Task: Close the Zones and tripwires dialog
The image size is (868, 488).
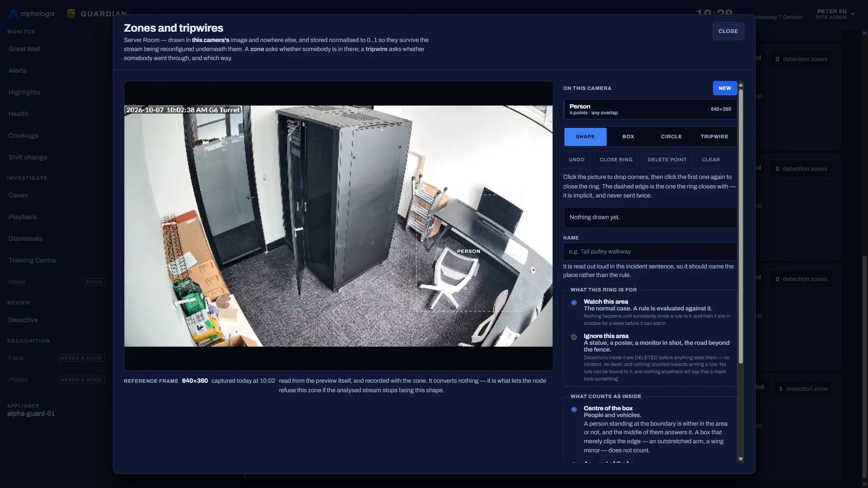Action: pos(728,31)
